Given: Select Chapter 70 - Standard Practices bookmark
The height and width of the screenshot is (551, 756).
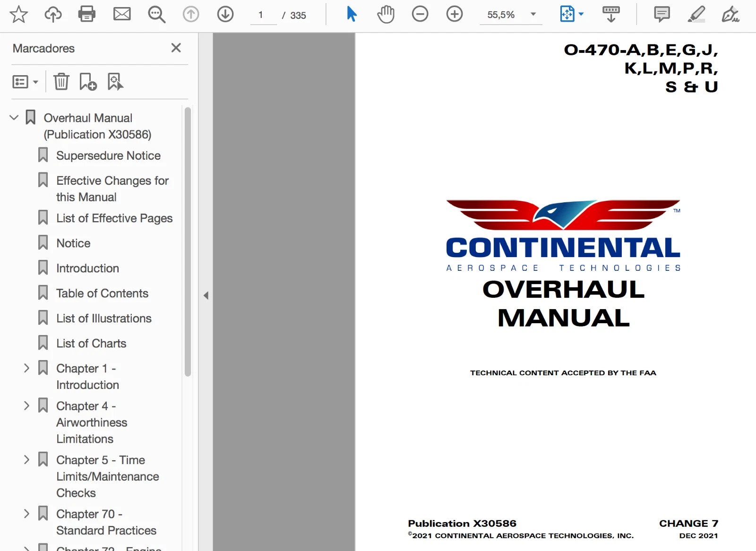Looking at the screenshot, I should pyautogui.click(x=106, y=522).
